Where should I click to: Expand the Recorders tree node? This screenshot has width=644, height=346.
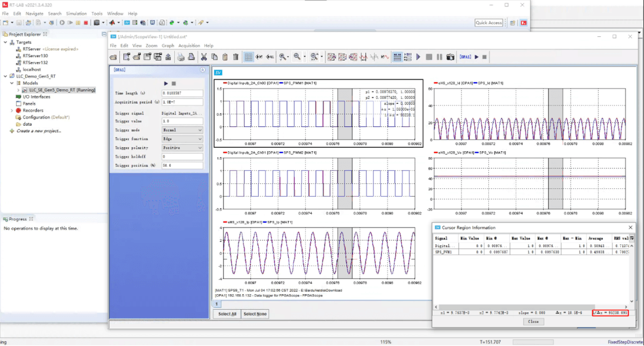12,111
